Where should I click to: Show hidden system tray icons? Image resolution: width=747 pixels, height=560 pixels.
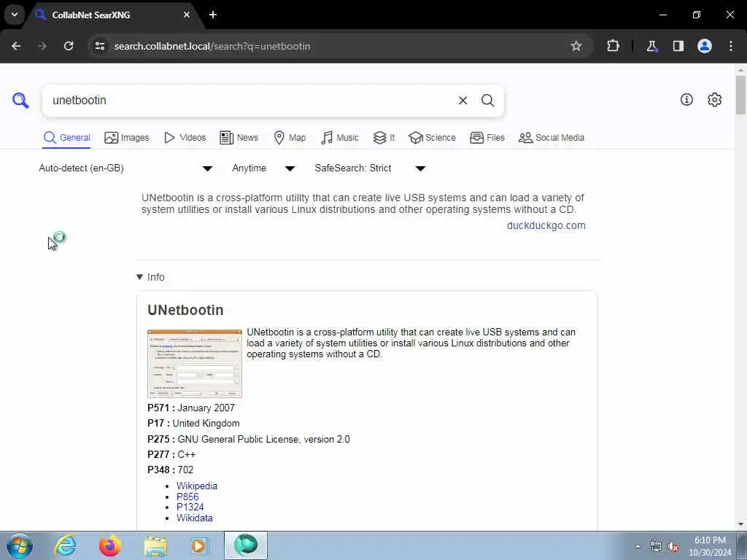click(x=638, y=546)
